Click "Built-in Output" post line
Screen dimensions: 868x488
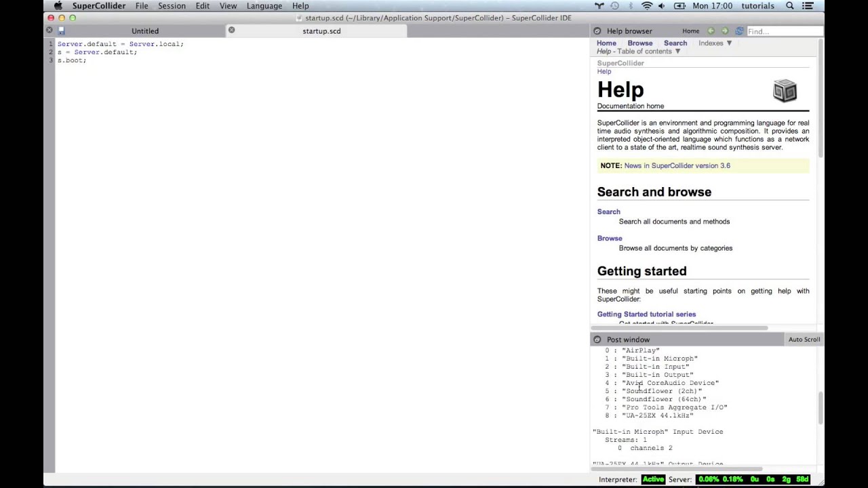tap(658, 375)
